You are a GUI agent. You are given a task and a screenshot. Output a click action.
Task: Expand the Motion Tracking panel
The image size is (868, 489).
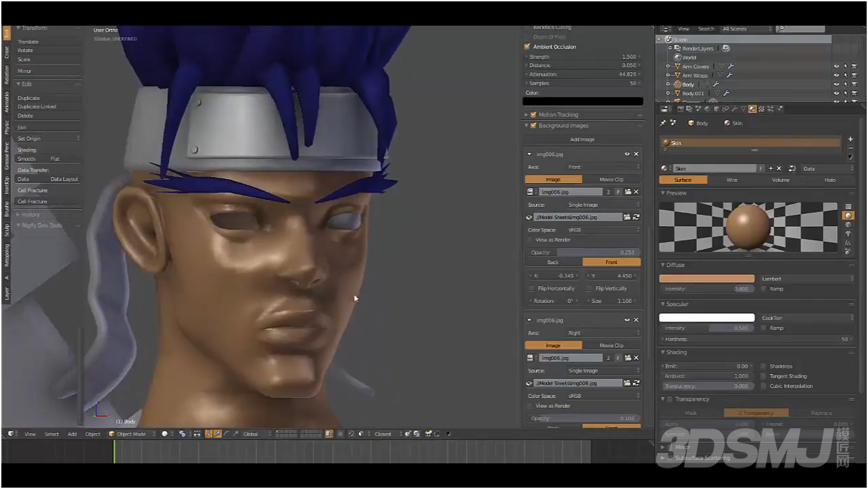point(527,115)
